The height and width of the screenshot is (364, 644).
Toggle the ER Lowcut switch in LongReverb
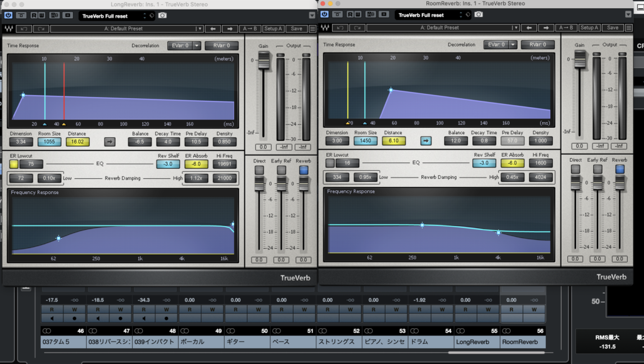pyautogui.click(x=14, y=164)
